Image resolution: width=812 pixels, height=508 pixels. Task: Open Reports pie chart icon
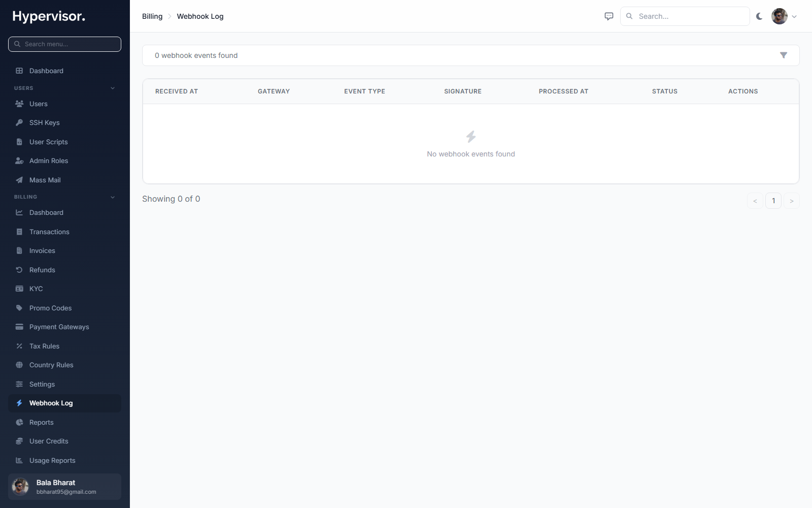coord(19,422)
